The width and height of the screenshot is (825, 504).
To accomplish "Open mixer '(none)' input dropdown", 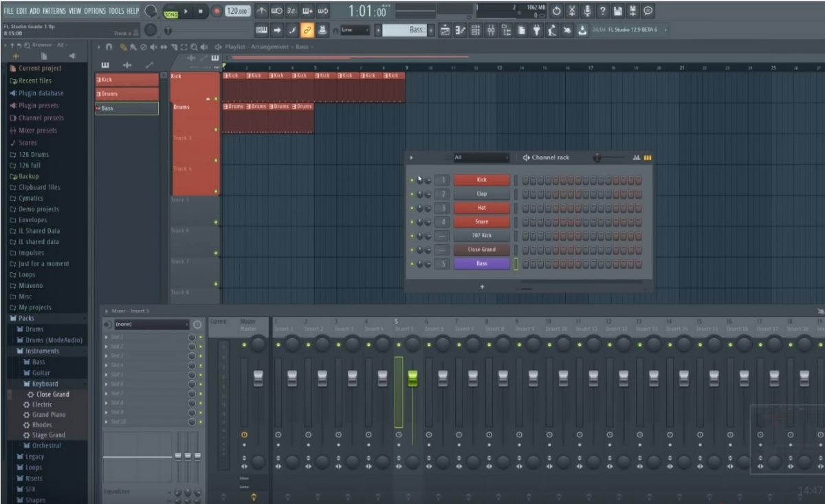I will [151, 324].
